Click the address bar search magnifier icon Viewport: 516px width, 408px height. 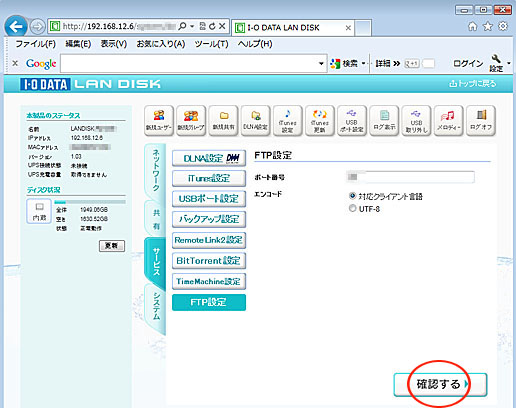pos(182,26)
